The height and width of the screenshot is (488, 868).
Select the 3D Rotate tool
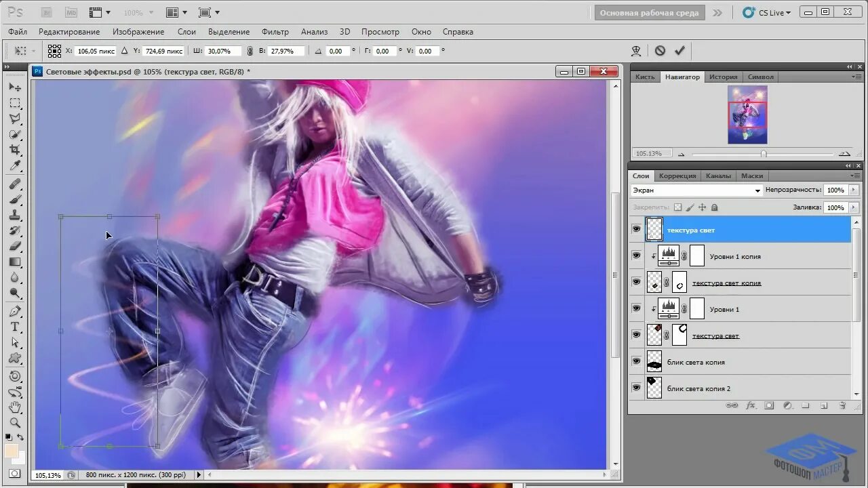(15, 376)
